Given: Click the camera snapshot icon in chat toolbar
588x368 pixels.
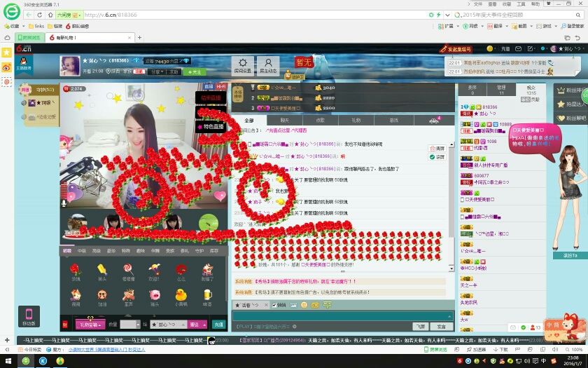Looking at the screenshot, I should click(x=315, y=305).
